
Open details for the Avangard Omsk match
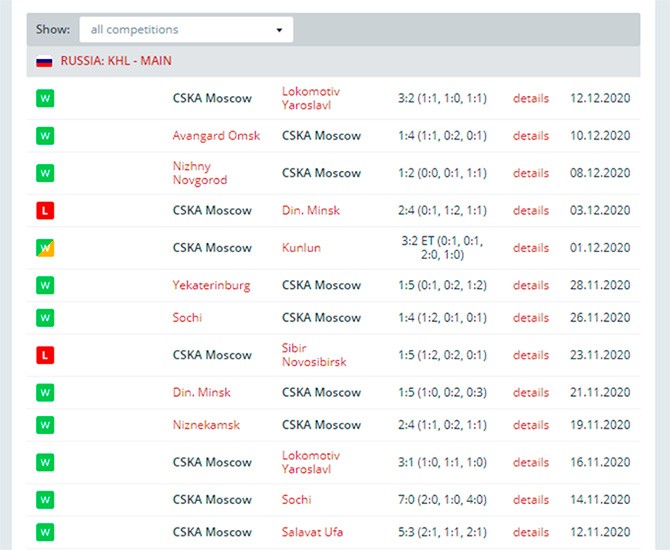pyautogui.click(x=531, y=136)
